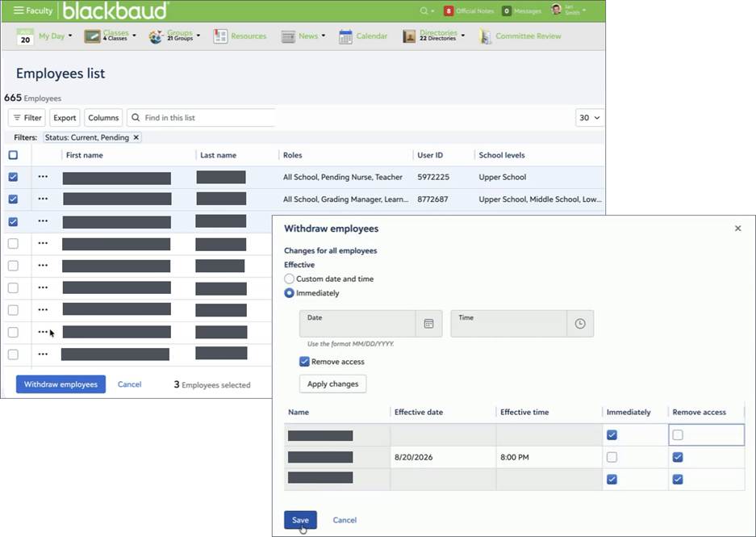Click the Find in this list search field

[202, 118]
